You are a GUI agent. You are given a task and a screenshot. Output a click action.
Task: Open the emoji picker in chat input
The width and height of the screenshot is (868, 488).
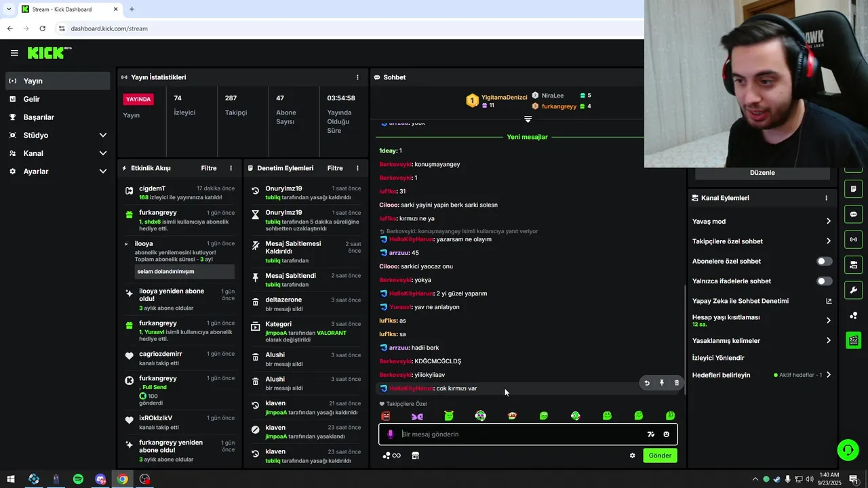point(667,434)
